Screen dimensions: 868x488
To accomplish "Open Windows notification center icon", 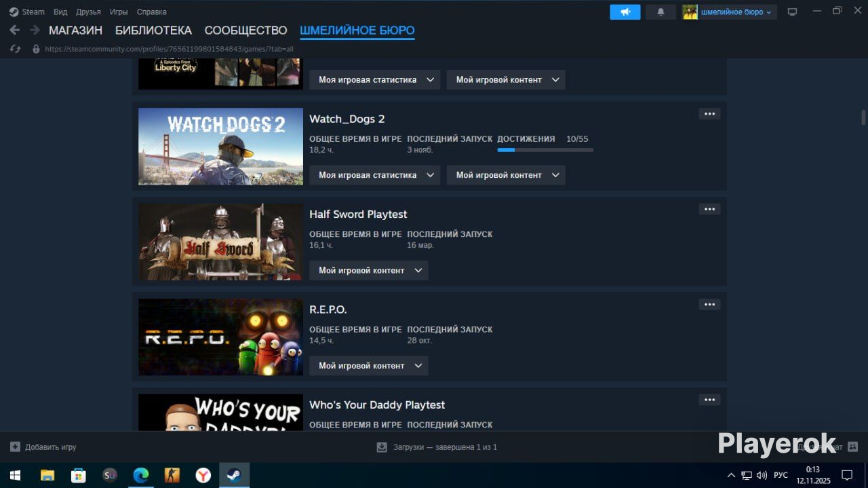I will coord(846,475).
